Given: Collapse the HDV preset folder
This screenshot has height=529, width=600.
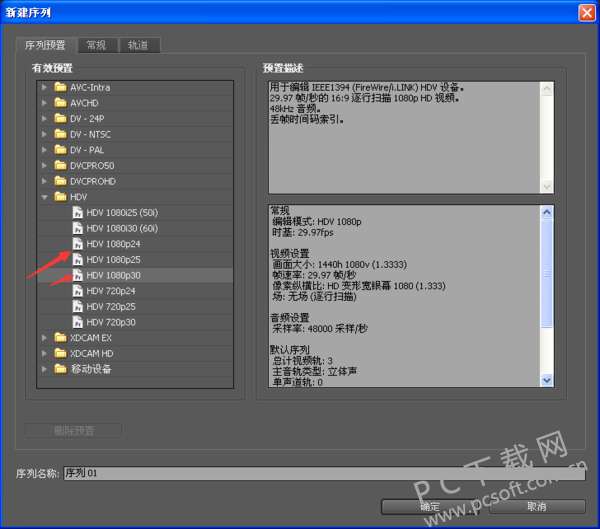Looking at the screenshot, I should point(44,197).
